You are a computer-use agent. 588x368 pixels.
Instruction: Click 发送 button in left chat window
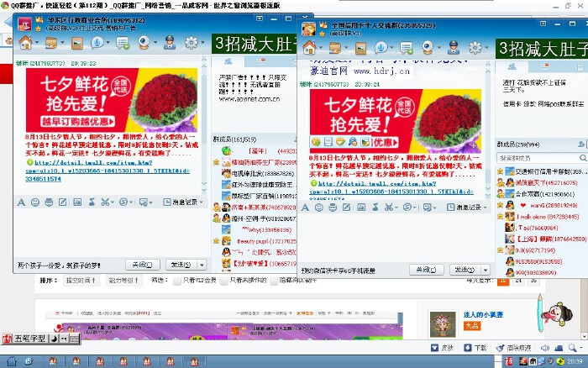coord(181,265)
